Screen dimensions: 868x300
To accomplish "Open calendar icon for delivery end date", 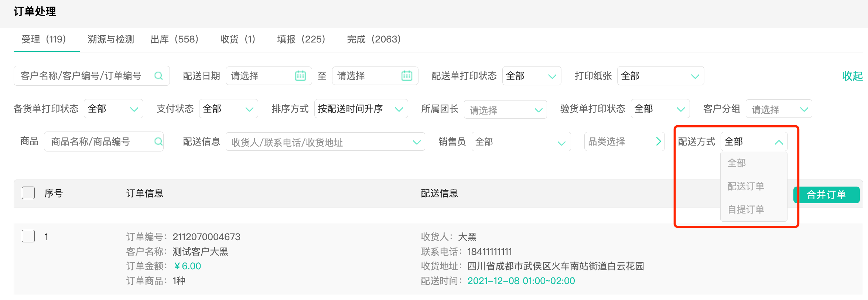I will tap(407, 76).
